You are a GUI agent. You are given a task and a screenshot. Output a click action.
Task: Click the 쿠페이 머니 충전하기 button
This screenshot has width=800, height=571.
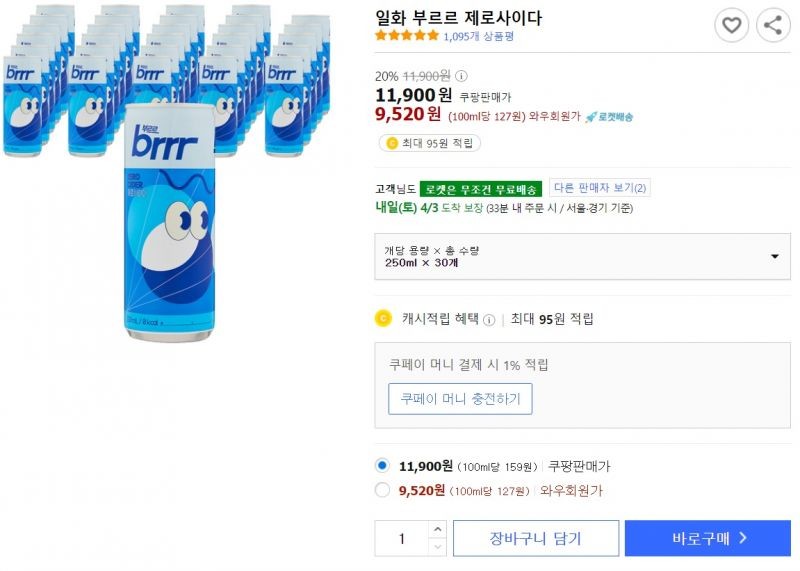tap(460, 399)
